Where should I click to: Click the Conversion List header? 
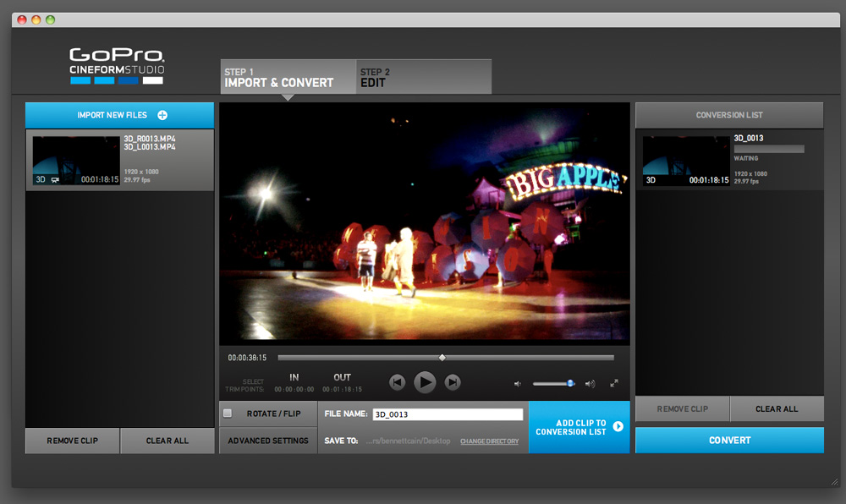point(729,115)
